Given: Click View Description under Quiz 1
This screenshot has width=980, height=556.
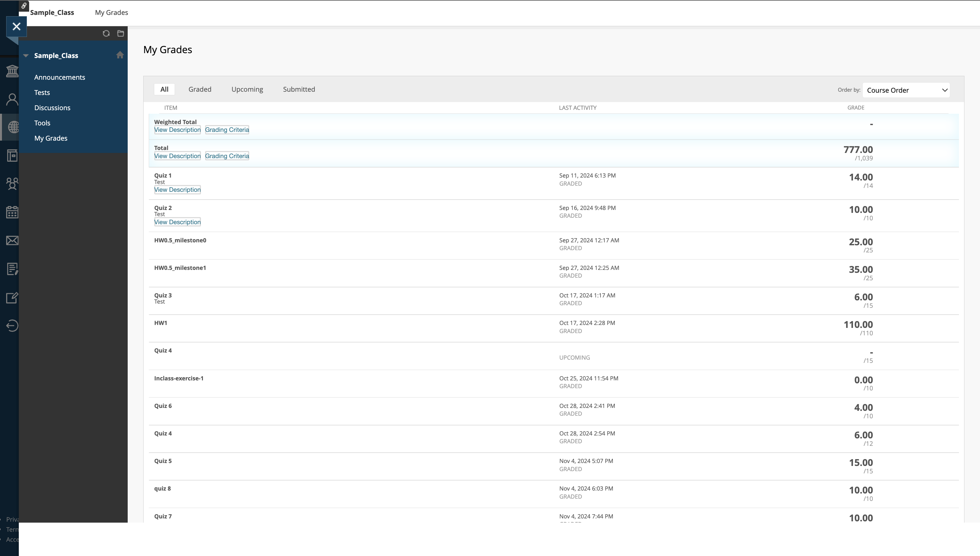Looking at the screenshot, I should coord(177,190).
